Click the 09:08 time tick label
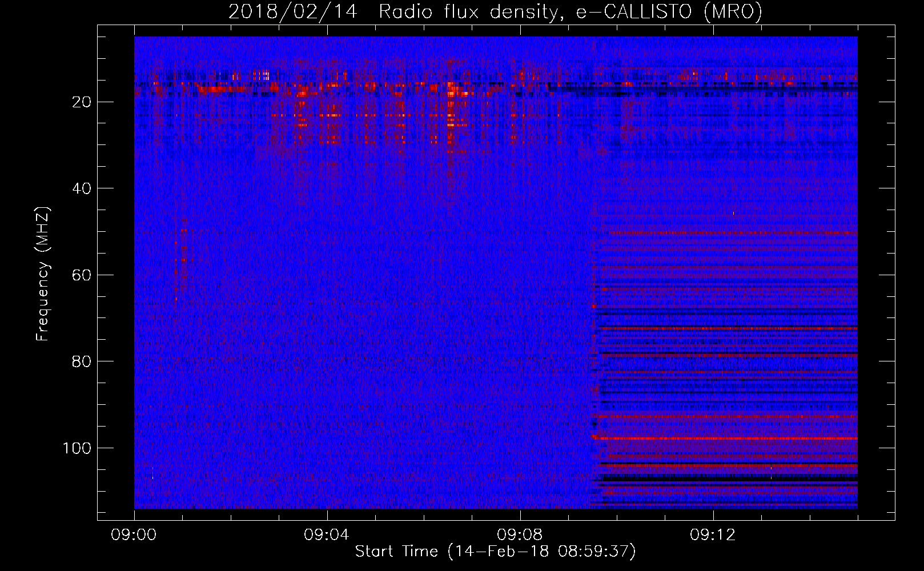 coord(520,535)
